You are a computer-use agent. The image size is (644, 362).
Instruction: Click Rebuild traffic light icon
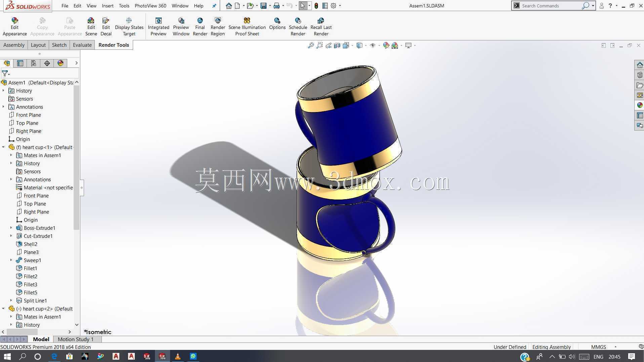(x=316, y=6)
